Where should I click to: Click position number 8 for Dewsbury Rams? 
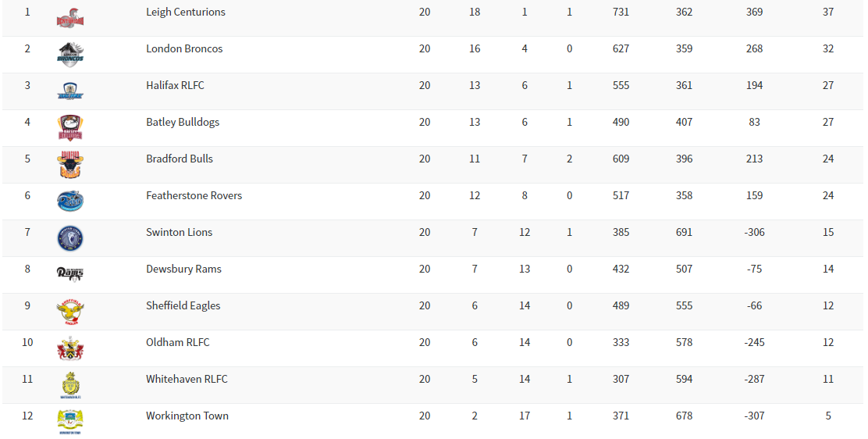[x=27, y=269]
